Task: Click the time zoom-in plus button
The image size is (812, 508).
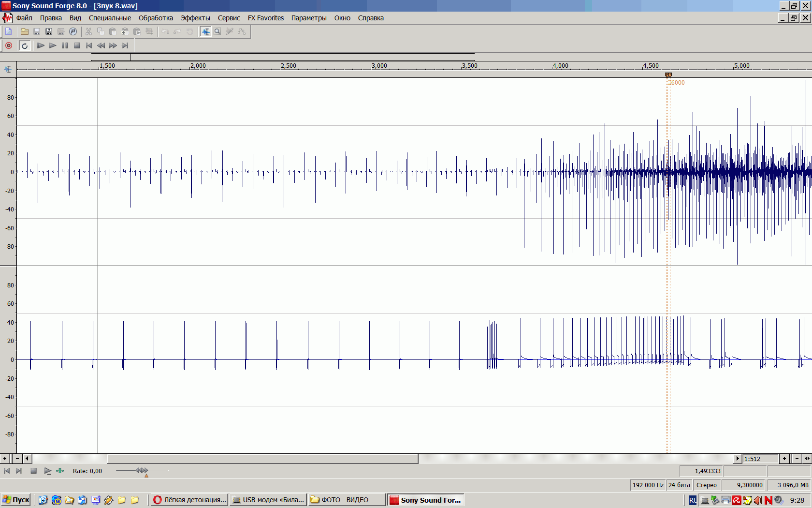Action: coord(784,459)
